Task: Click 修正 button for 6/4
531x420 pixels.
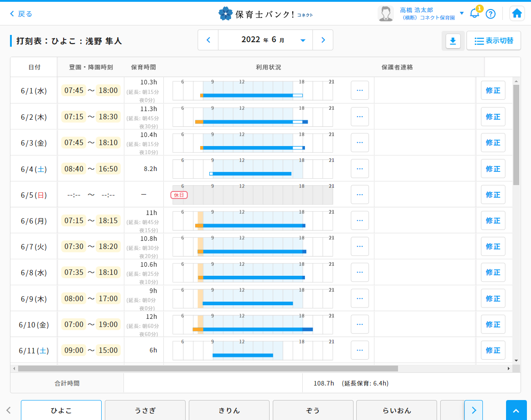Action: tap(493, 169)
